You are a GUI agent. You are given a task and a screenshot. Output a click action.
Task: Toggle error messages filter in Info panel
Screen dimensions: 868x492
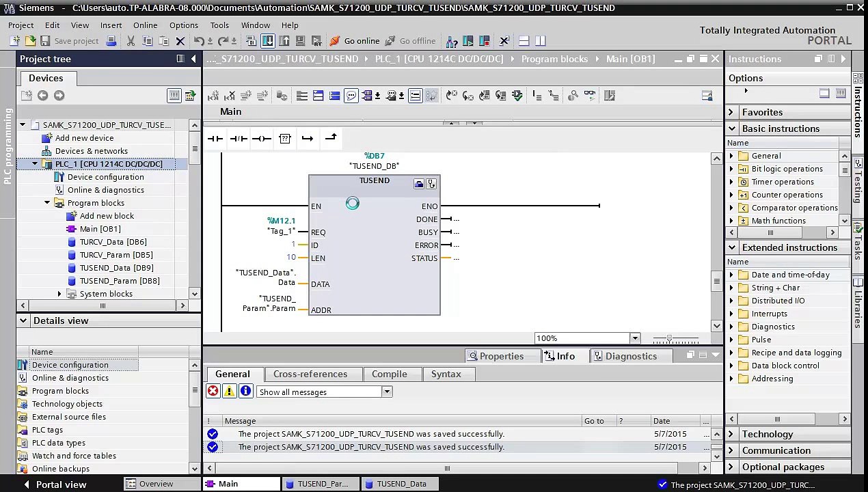(213, 392)
